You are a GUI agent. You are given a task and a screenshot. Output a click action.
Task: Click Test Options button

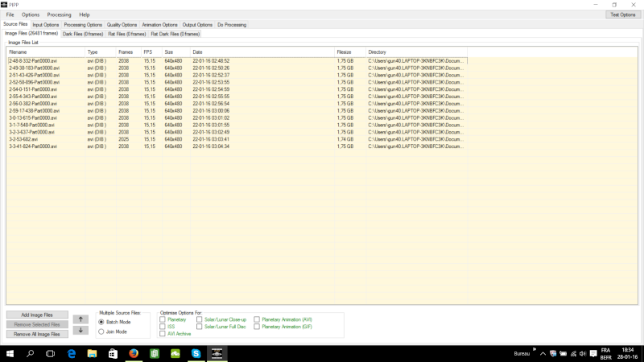[x=622, y=14]
